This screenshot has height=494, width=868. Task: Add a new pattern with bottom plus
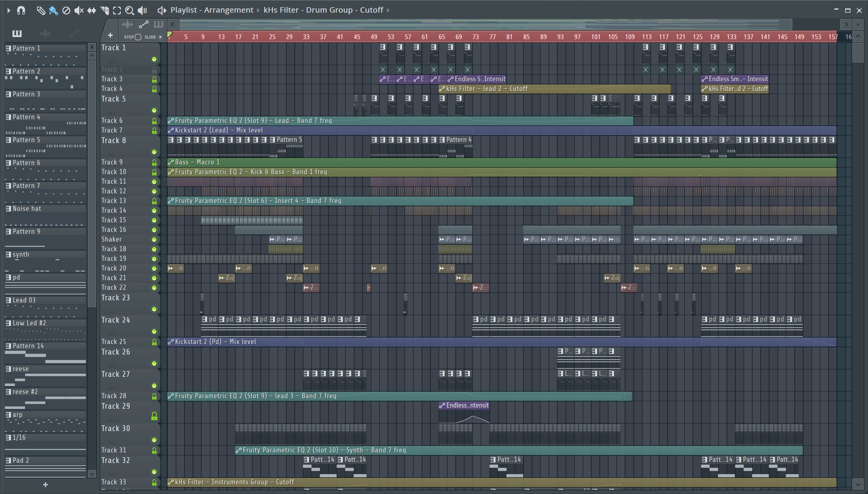[46, 485]
